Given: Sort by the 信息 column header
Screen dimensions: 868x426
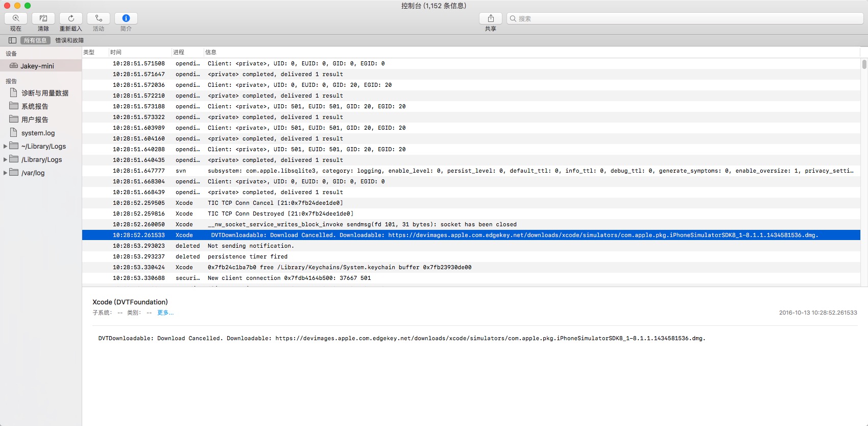Looking at the screenshot, I should tap(531, 52).
